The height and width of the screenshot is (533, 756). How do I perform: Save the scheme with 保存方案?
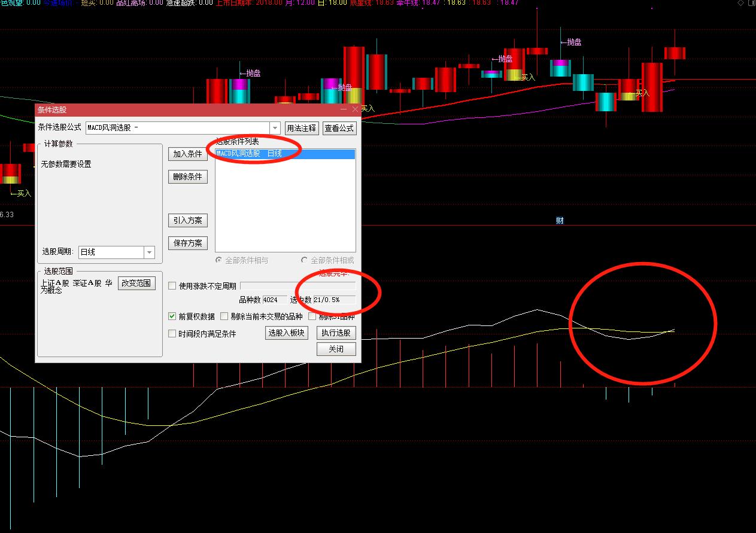tap(187, 243)
